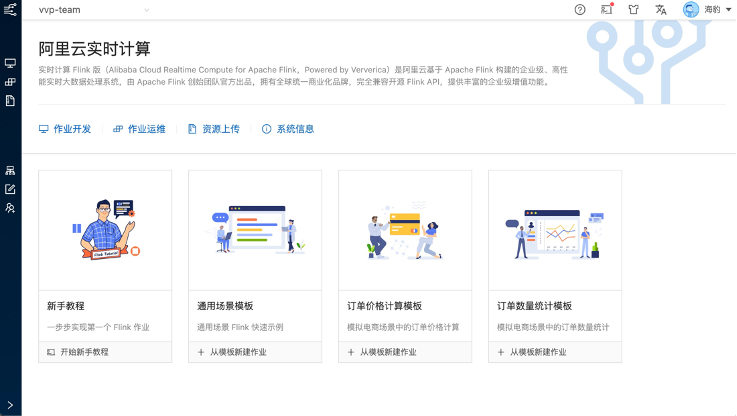Click the 订单数量统计模板 card title
The height and width of the screenshot is (416, 737).
(x=534, y=306)
